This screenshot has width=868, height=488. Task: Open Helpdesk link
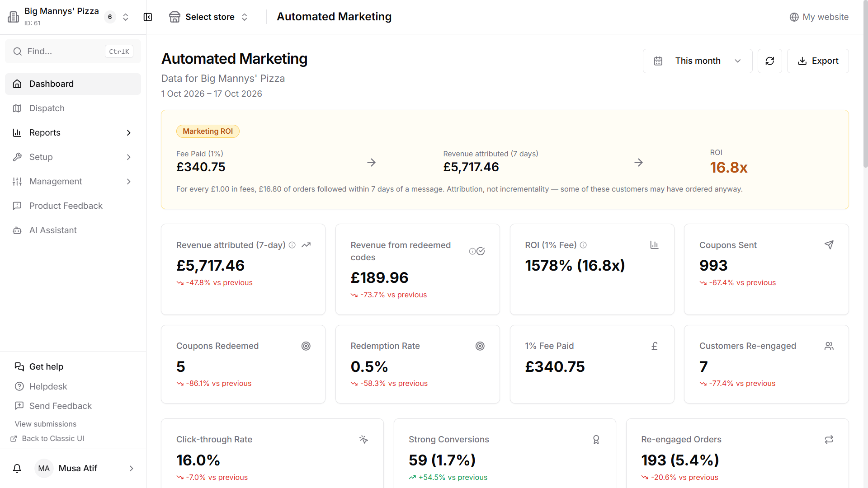41,387
